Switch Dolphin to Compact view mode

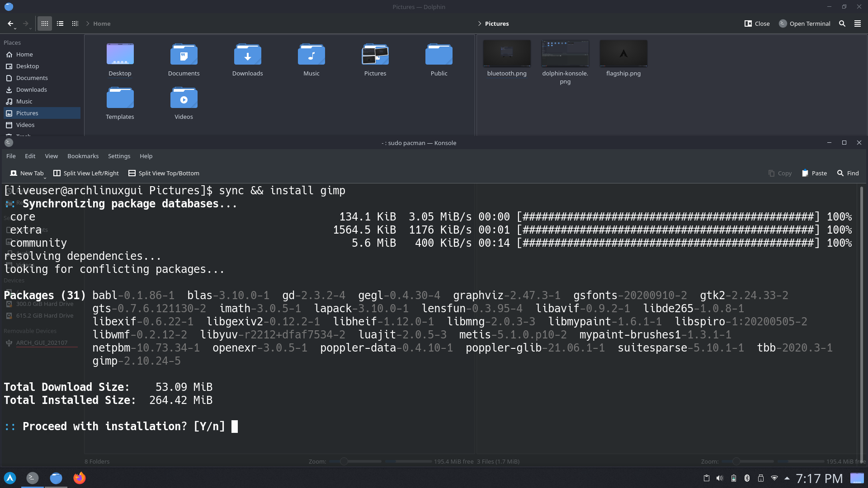(60, 23)
